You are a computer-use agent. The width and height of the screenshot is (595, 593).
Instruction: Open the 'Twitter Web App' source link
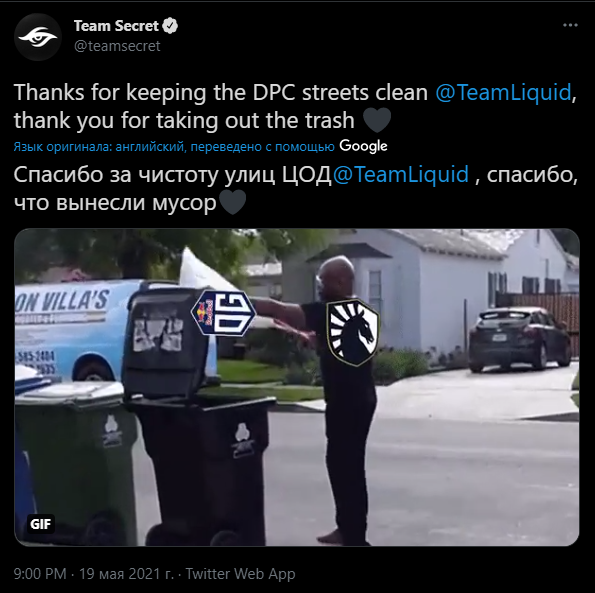(240, 573)
